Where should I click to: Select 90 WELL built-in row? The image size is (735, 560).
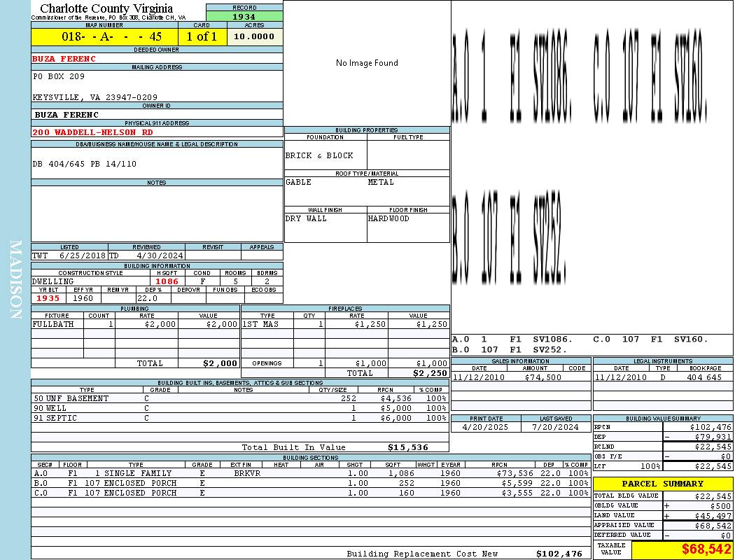tap(240, 409)
